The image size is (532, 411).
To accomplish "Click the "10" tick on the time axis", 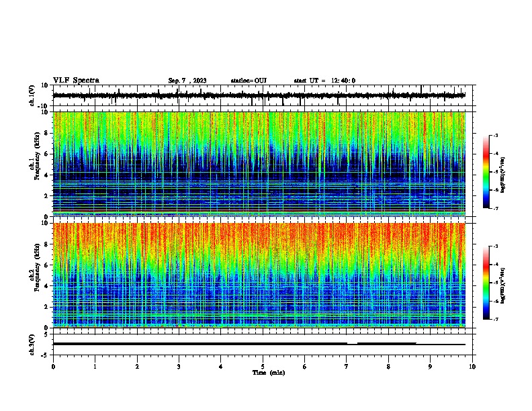I will [x=472, y=367].
